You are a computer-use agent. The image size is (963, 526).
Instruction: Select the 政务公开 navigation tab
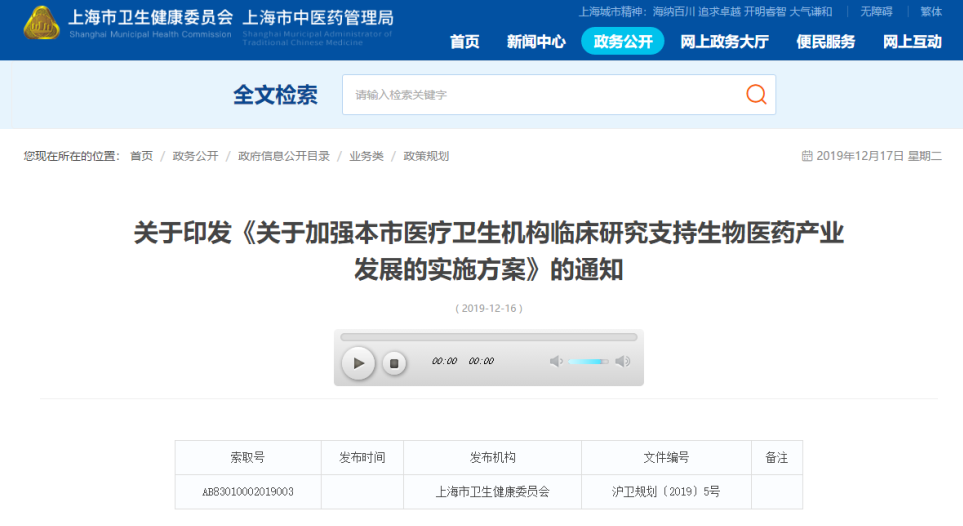tap(623, 41)
